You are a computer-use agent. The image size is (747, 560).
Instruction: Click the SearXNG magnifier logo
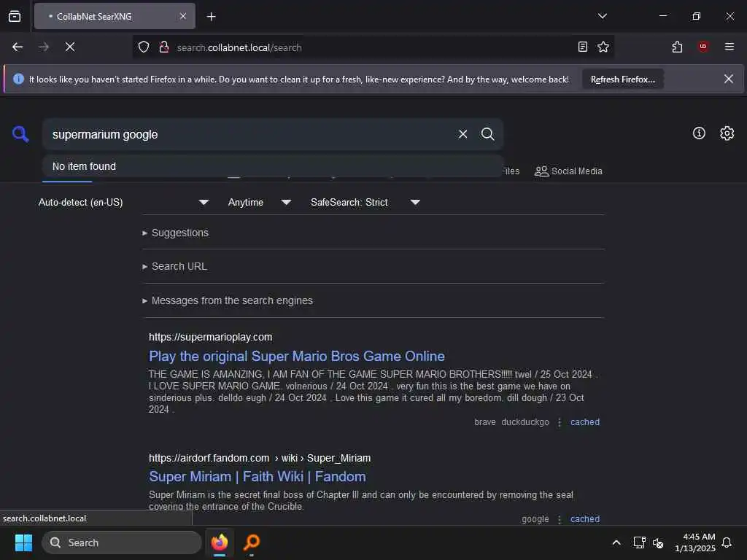pos(20,134)
